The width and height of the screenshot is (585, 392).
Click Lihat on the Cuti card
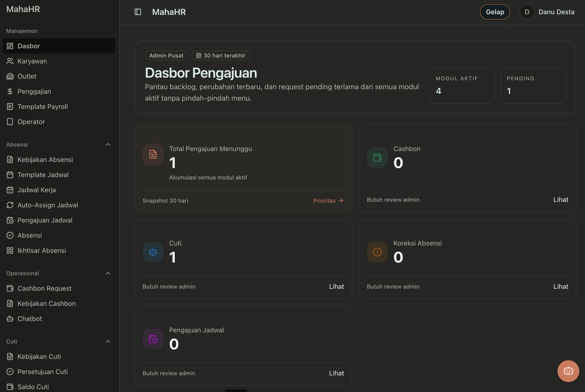(x=336, y=286)
